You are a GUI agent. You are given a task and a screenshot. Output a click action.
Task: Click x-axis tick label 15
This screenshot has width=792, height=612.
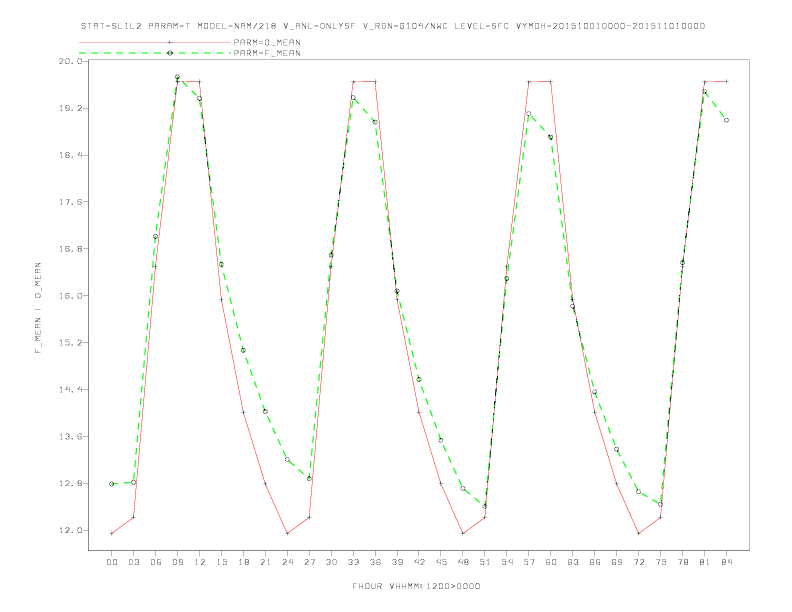221,562
